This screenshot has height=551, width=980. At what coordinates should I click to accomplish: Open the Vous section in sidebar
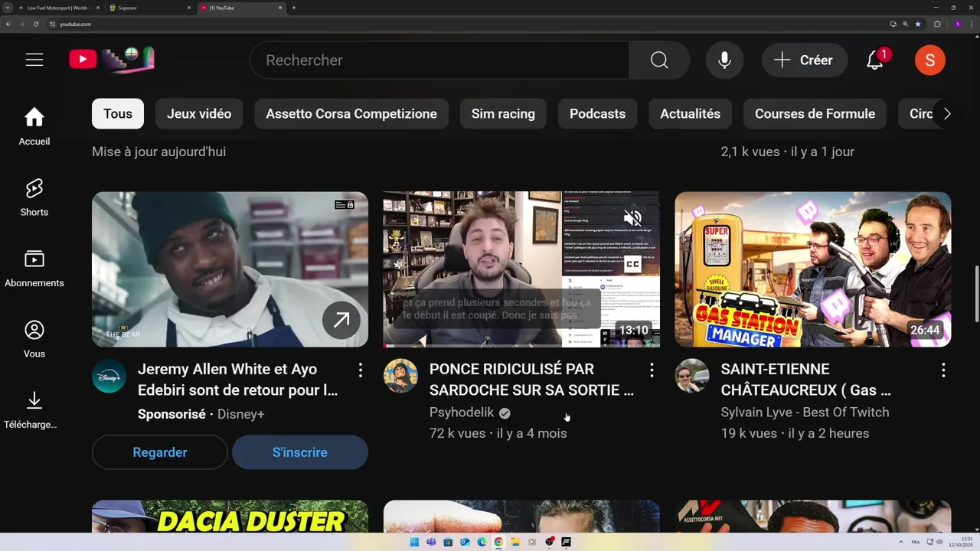34,339
